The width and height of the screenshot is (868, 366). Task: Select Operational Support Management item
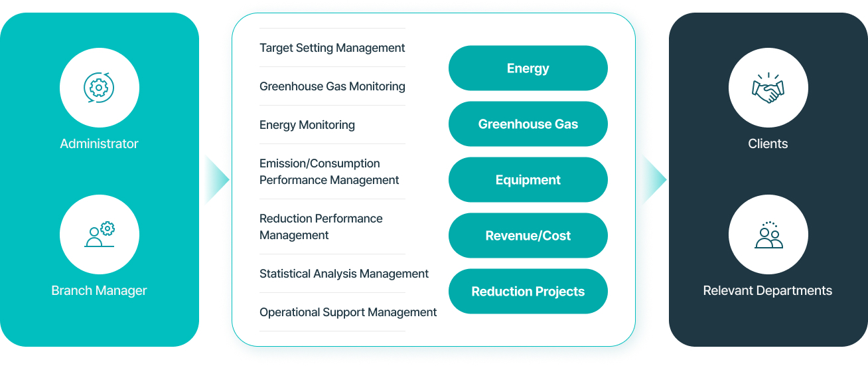click(348, 312)
